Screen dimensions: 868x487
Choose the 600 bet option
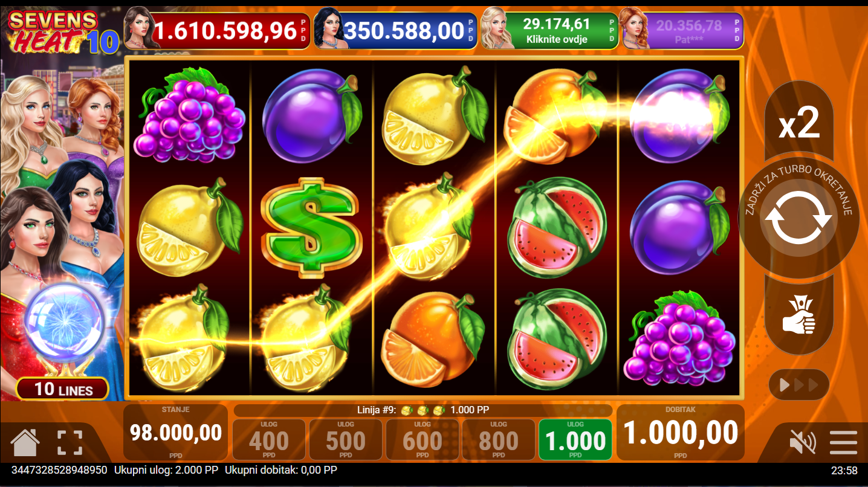coord(423,440)
